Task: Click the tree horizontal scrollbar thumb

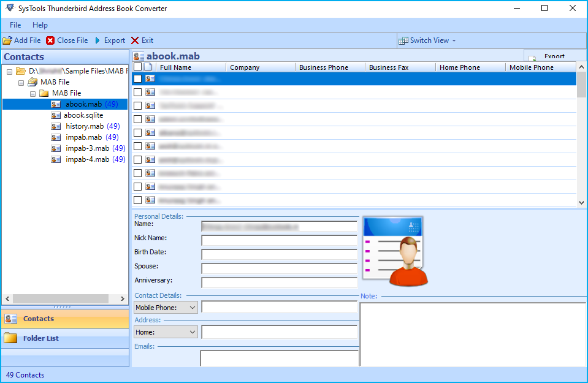Action: click(x=61, y=298)
